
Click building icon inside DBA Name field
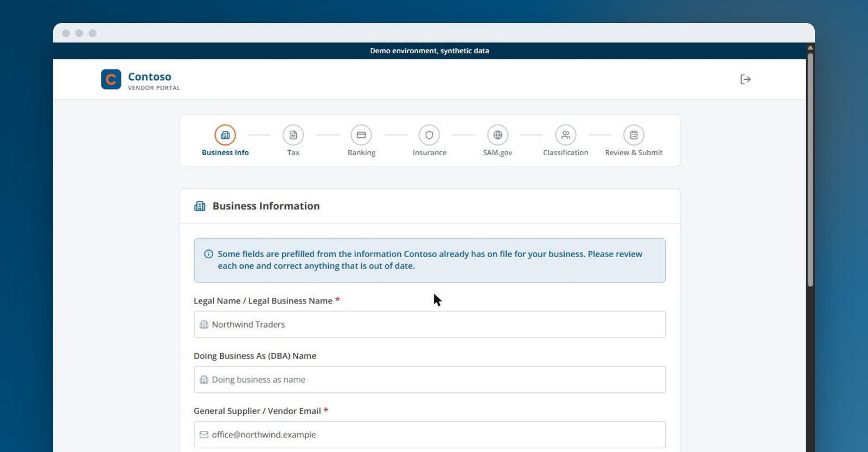pos(204,380)
